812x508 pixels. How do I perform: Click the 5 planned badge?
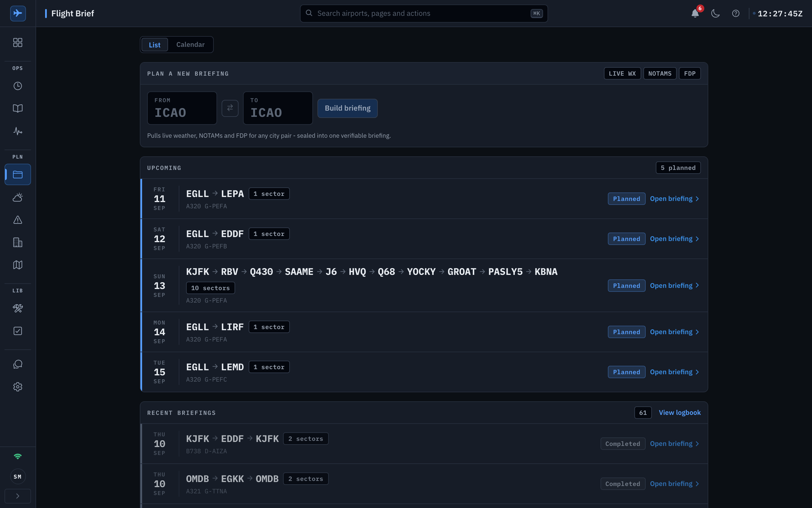point(678,168)
